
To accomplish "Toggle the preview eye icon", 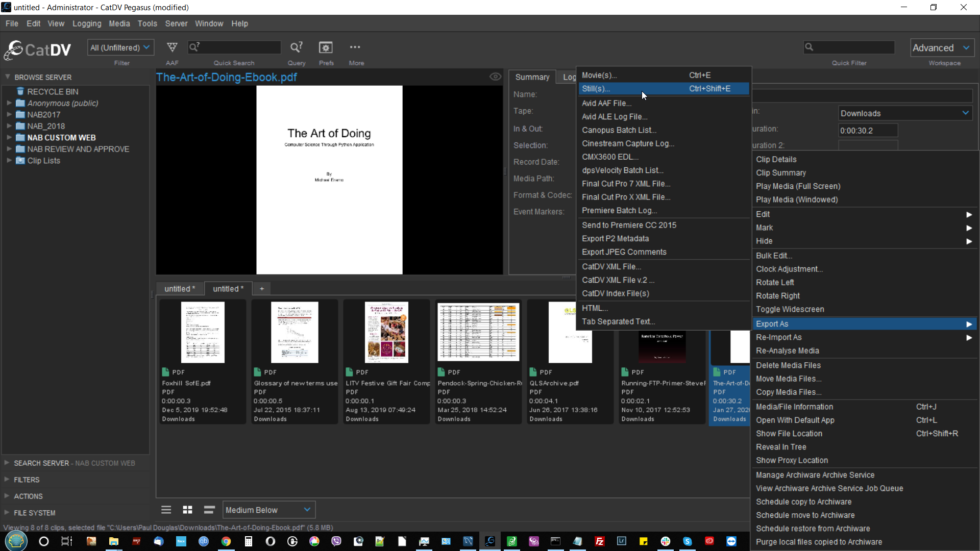I will click(x=495, y=77).
